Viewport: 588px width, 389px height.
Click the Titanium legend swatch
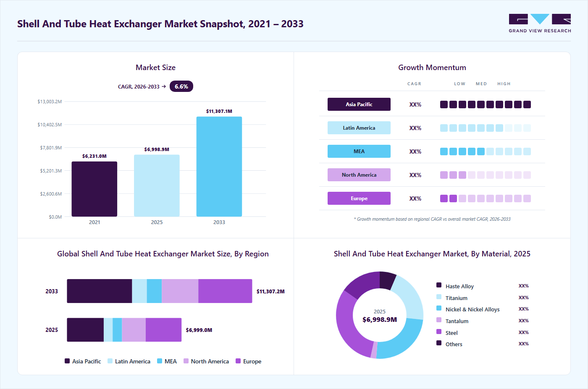click(439, 297)
